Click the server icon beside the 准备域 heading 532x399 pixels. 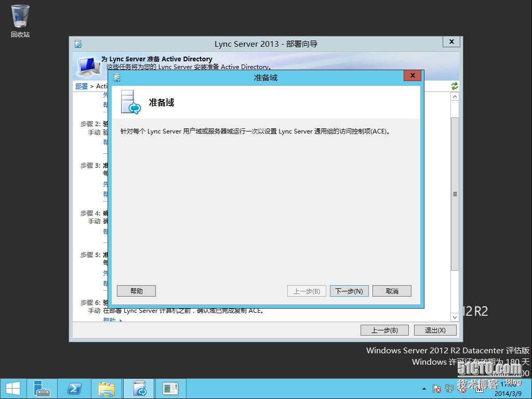130,102
